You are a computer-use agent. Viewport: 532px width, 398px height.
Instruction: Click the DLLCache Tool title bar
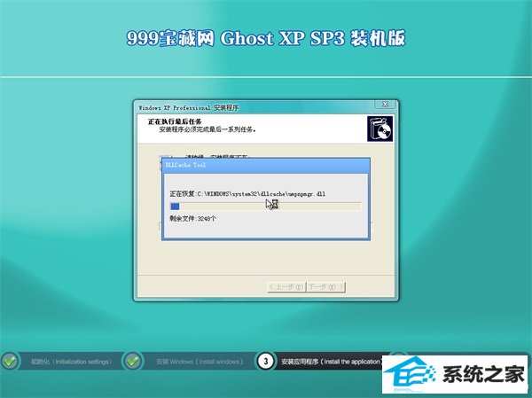pyautogui.click(x=266, y=165)
